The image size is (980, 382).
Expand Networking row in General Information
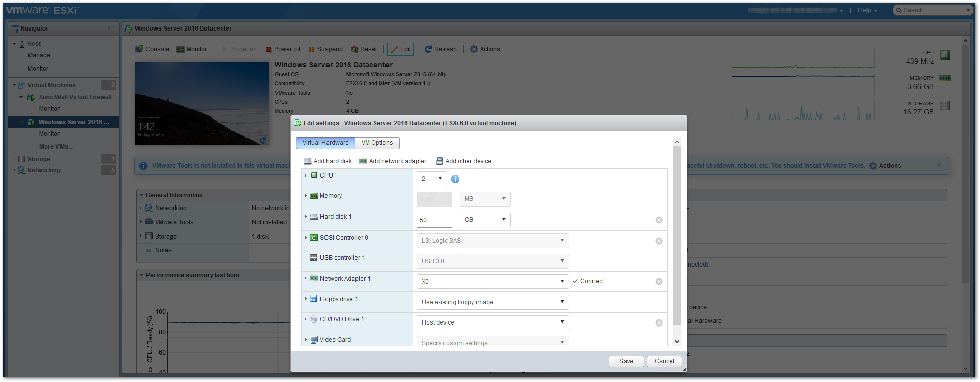tap(141, 208)
